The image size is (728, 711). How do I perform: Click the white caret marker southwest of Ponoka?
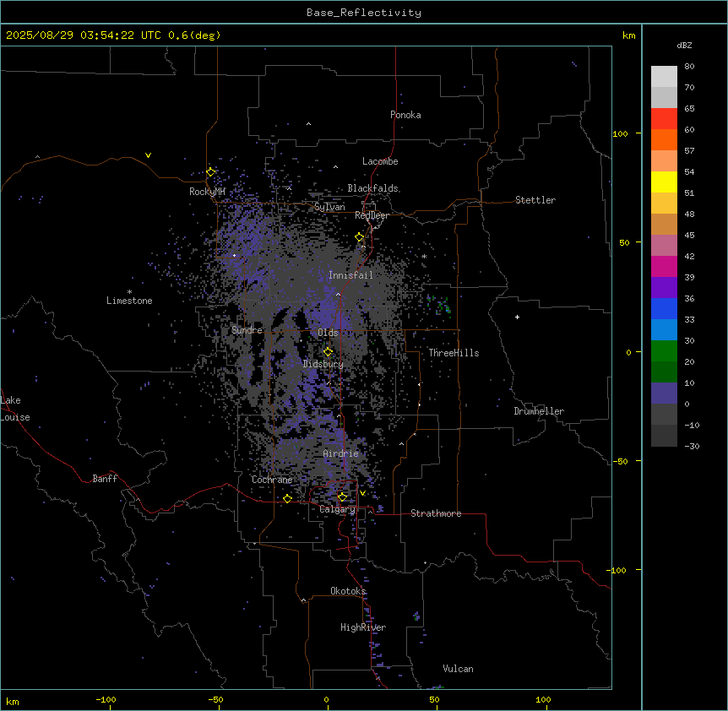click(x=309, y=124)
